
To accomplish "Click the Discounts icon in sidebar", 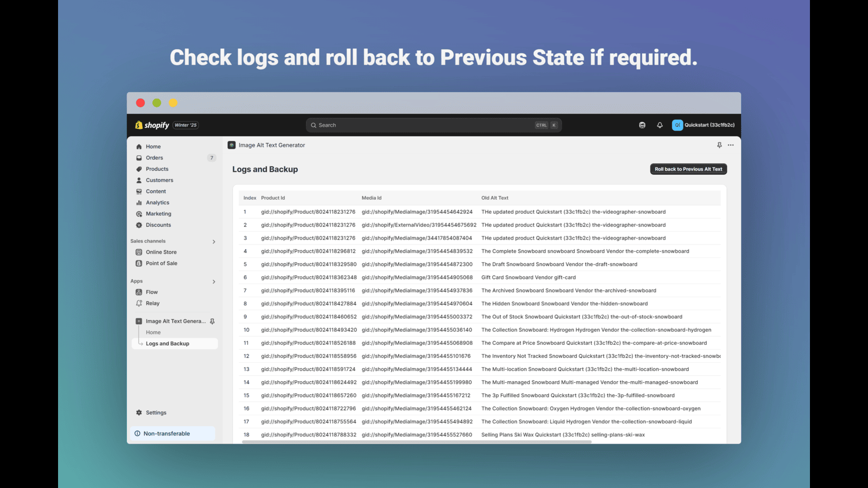I will click(x=139, y=225).
